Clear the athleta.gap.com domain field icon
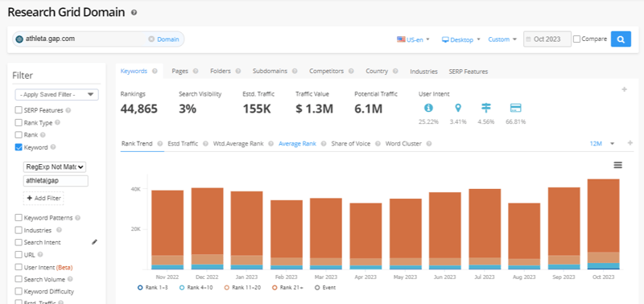The width and height of the screenshot is (644, 304). point(151,39)
